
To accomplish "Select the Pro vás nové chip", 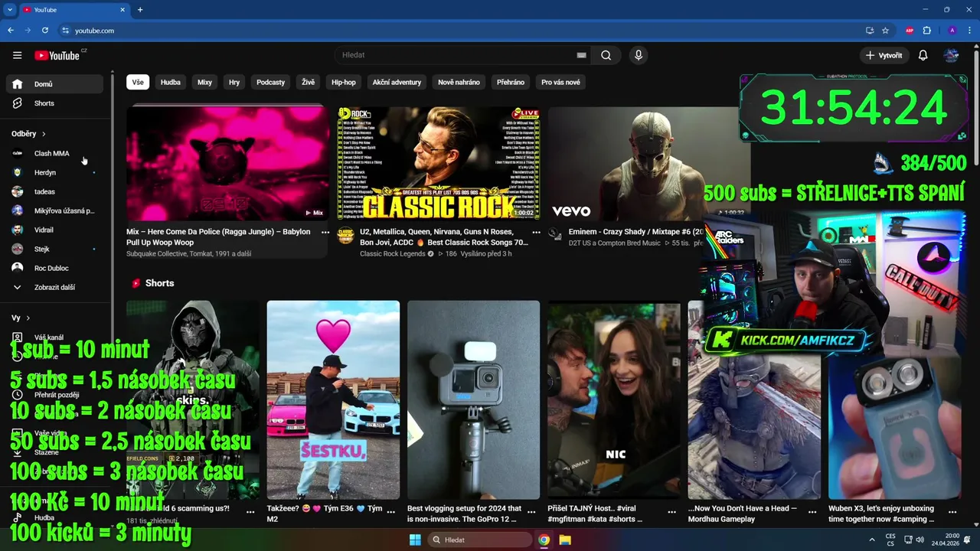I will [x=560, y=82].
